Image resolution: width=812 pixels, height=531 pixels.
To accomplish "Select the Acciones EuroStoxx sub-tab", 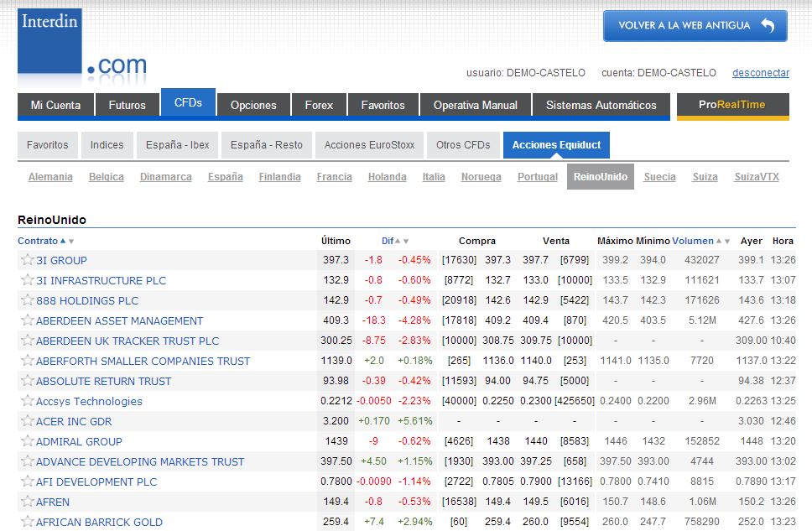I will click(369, 145).
